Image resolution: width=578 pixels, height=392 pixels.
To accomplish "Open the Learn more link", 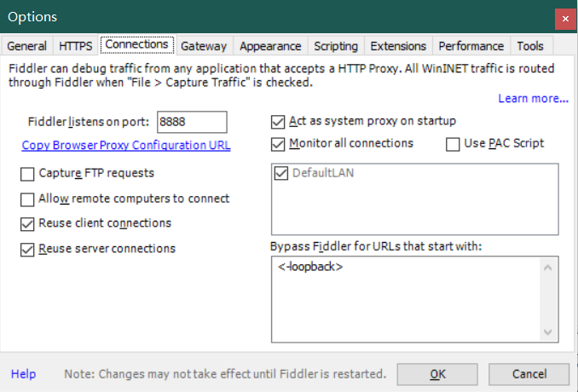I will click(533, 99).
